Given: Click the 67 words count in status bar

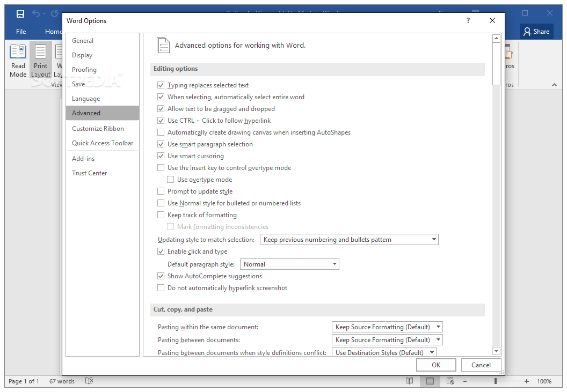Looking at the screenshot, I should point(62,381).
